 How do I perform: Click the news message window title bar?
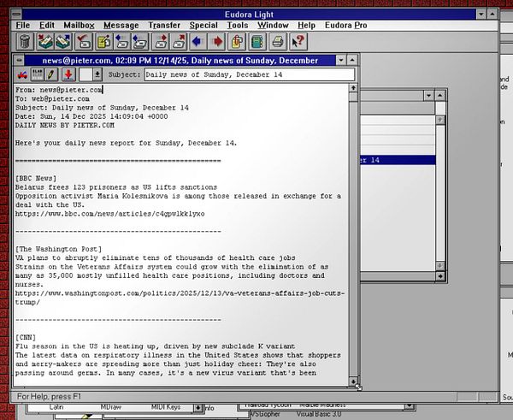click(180, 60)
